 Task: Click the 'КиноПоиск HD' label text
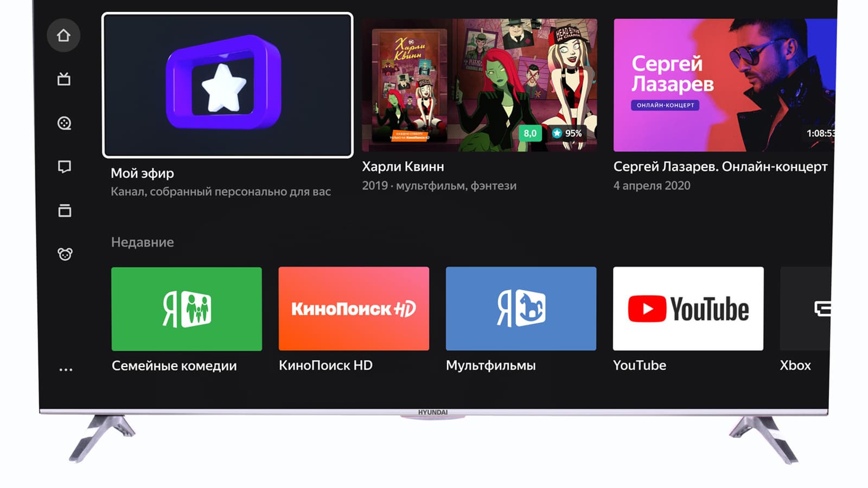tap(325, 365)
